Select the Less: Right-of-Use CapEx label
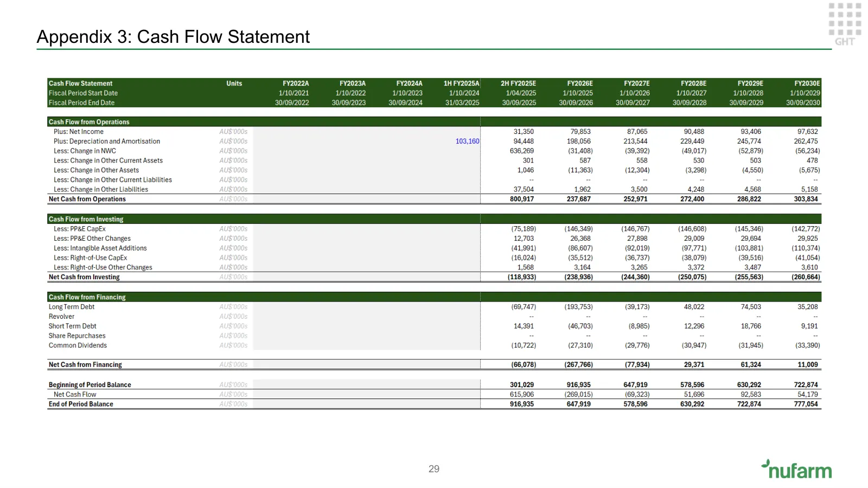The width and height of the screenshot is (868, 488). (90, 258)
